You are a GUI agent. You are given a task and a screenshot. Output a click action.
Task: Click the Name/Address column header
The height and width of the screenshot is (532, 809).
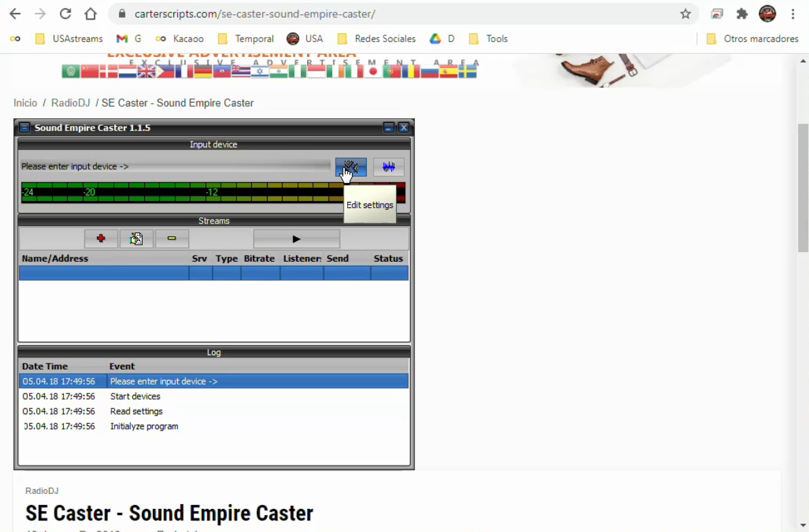(x=55, y=258)
